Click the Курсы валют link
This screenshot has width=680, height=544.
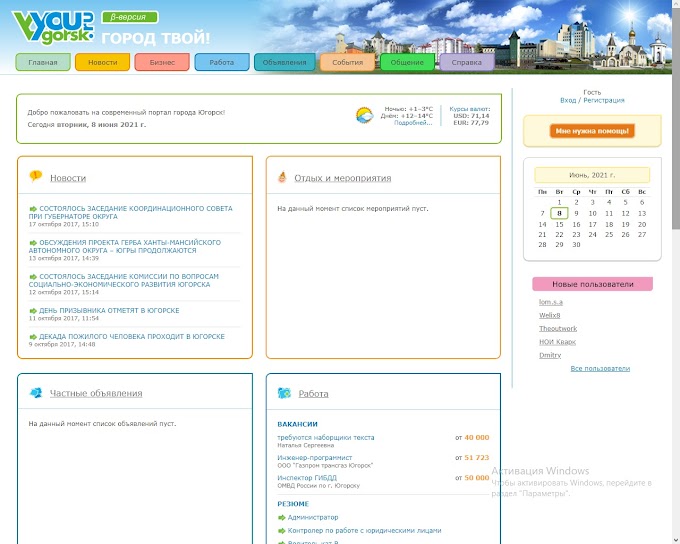click(470, 109)
